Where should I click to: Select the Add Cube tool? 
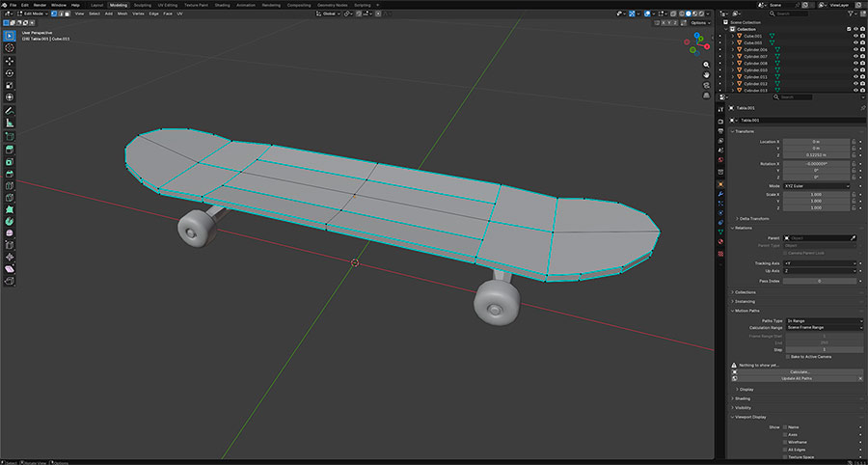10,136
